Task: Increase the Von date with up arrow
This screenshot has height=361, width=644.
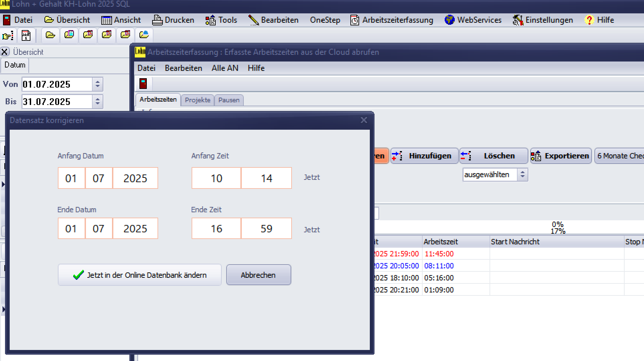Action: (x=98, y=81)
